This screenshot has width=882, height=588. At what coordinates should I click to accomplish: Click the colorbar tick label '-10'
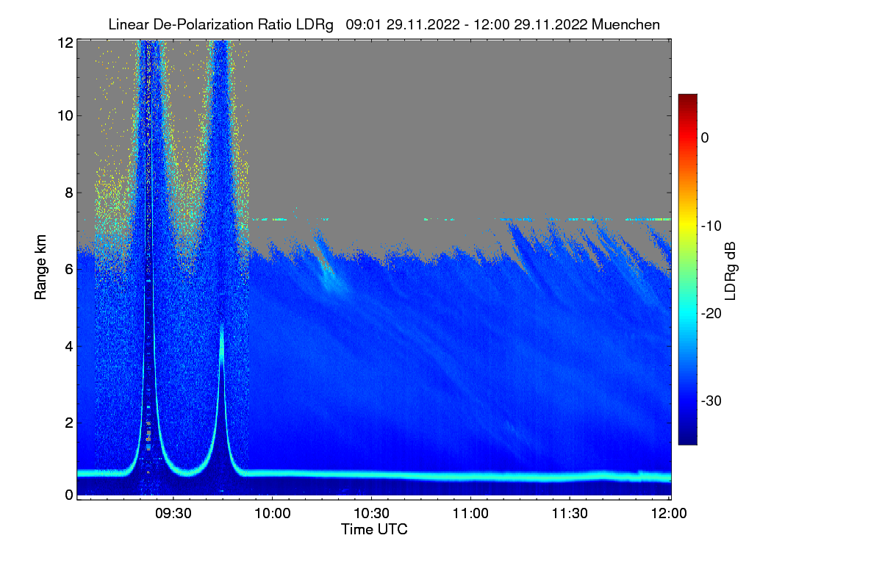click(711, 226)
